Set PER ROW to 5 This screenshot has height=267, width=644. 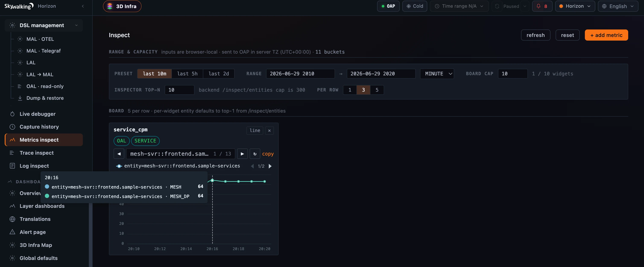click(x=377, y=90)
